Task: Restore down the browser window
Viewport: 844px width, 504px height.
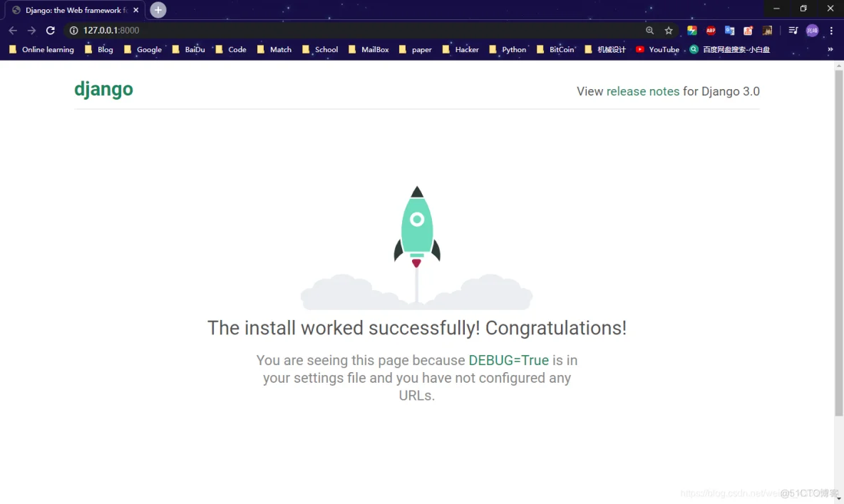Action: pos(803,9)
